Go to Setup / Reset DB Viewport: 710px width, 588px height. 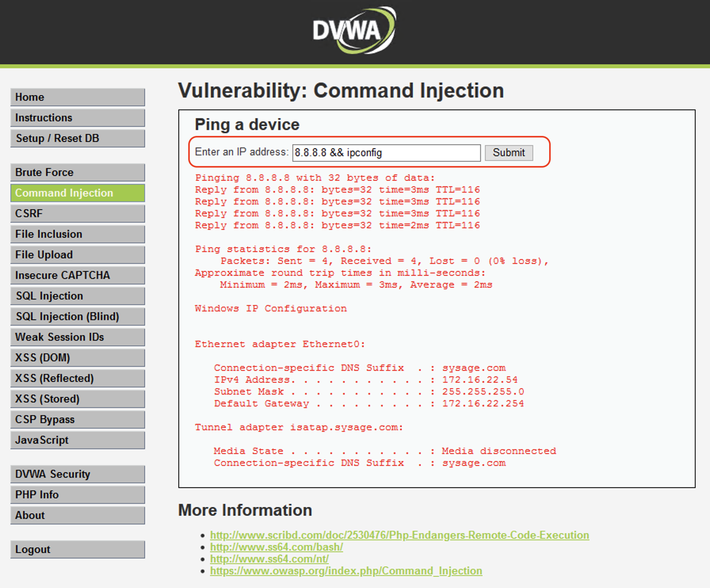pyautogui.click(x=78, y=138)
